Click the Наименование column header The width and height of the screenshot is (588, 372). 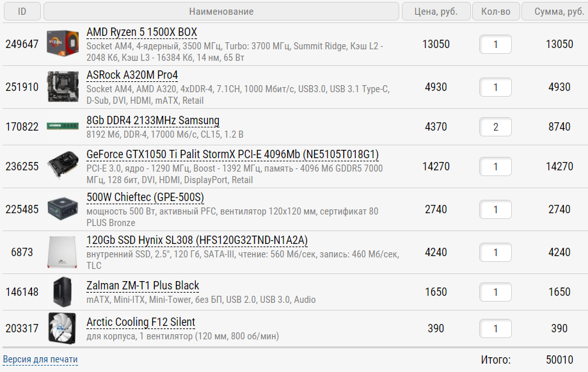click(221, 12)
